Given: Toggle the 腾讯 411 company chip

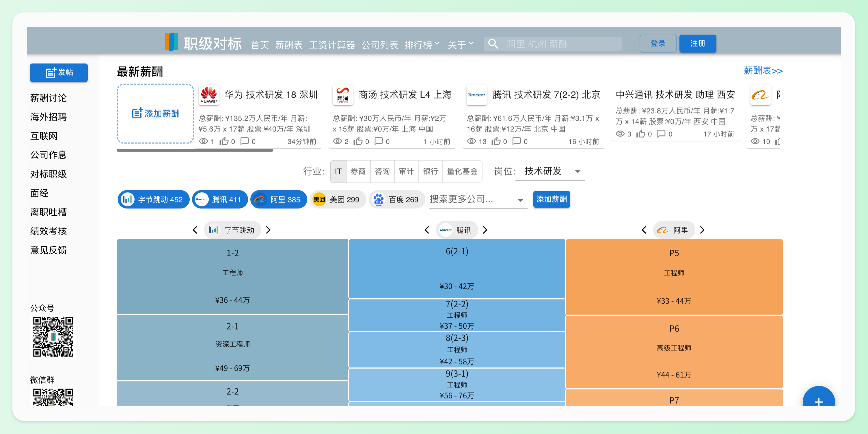Looking at the screenshot, I should 220,200.
